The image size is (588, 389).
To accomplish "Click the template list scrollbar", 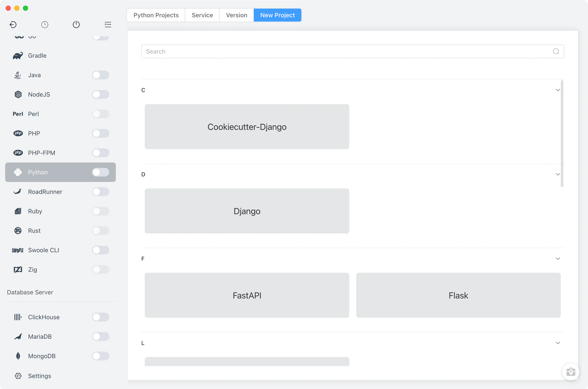I will pyautogui.click(x=562, y=134).
